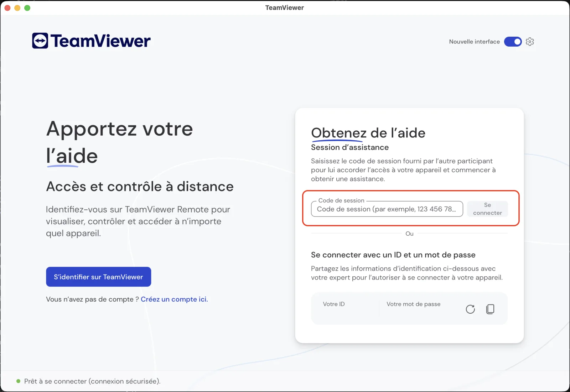570x392 pixels.
Task: Click the green connection status dot
Action: [x=18, y=381]
